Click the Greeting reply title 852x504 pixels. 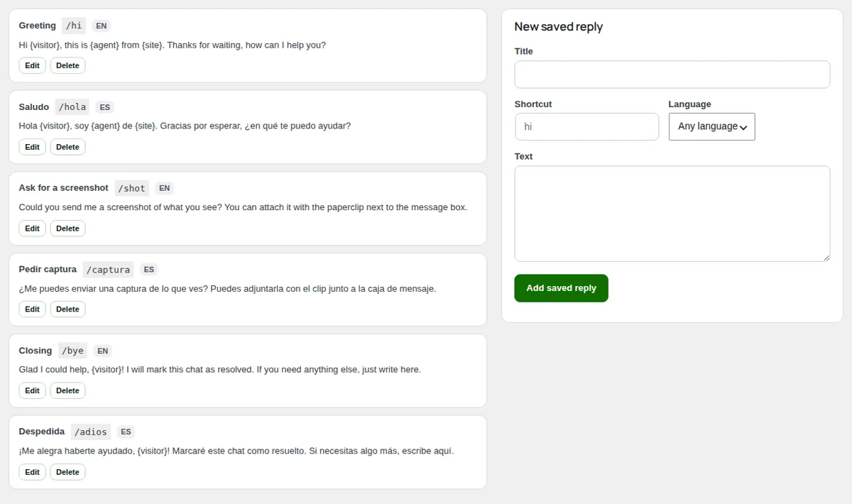click(x=37, y=26)
